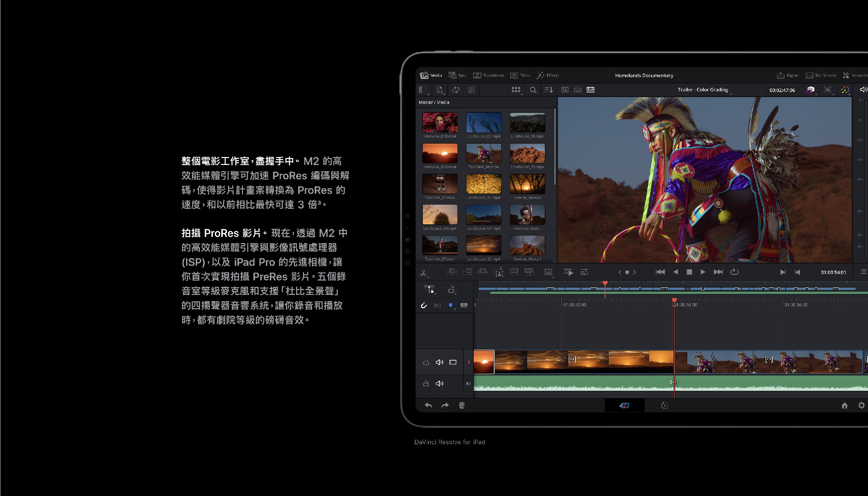Enter Full Screen viewer mode

tap(820, 75)
